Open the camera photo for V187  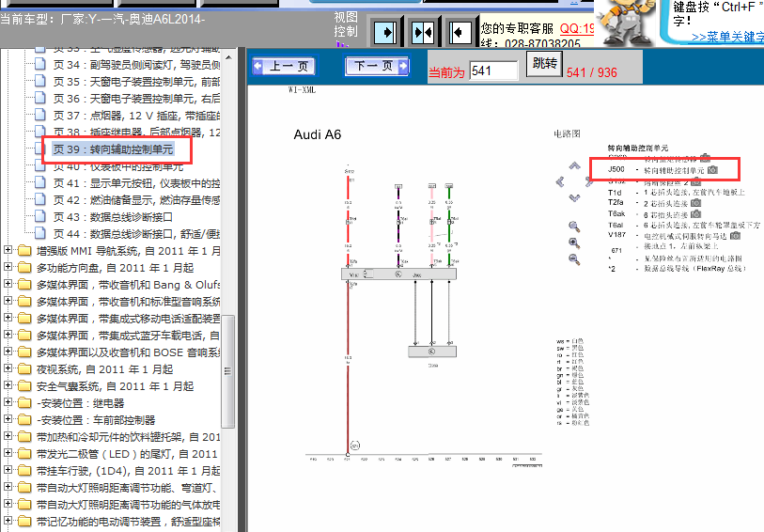[735, 236]
